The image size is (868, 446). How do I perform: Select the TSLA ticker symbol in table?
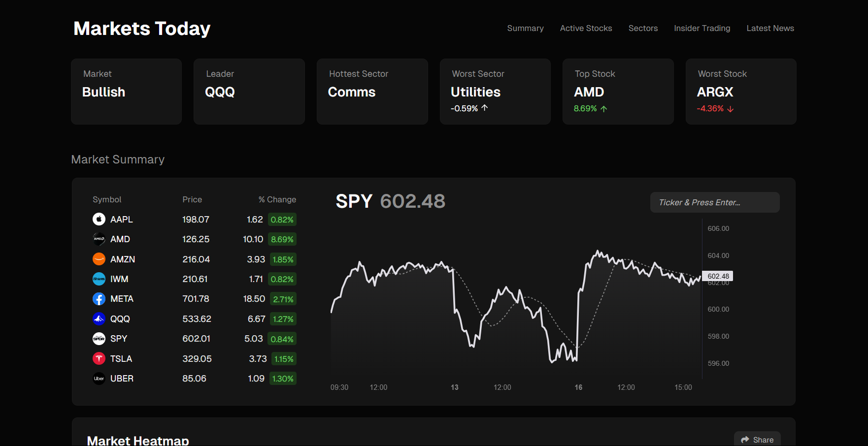coord(121,359)
